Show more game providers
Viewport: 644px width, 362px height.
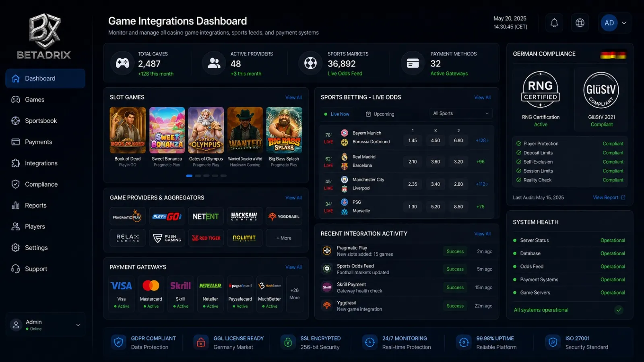(x=284, y=238)
